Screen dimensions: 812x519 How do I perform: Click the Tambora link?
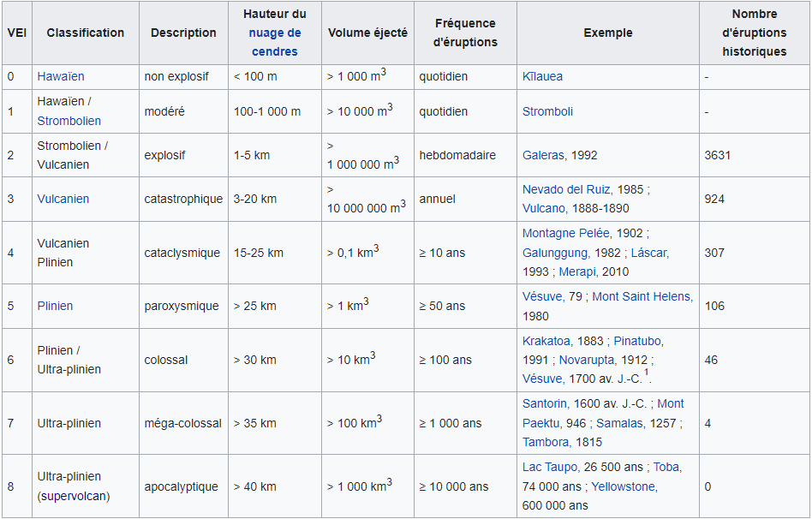[546, 442]
